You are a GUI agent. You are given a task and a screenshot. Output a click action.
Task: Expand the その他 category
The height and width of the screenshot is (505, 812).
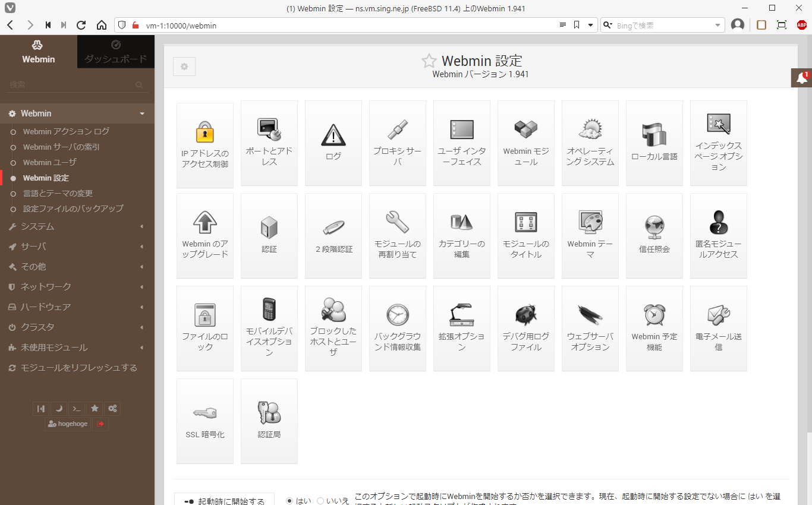[x=77, y=267]
